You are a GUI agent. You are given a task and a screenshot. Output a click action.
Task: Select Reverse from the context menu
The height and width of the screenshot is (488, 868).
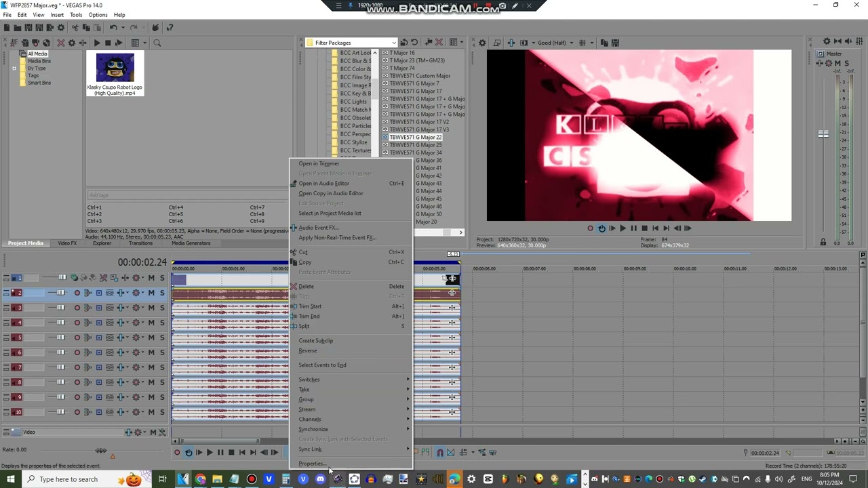coord(308,350)
